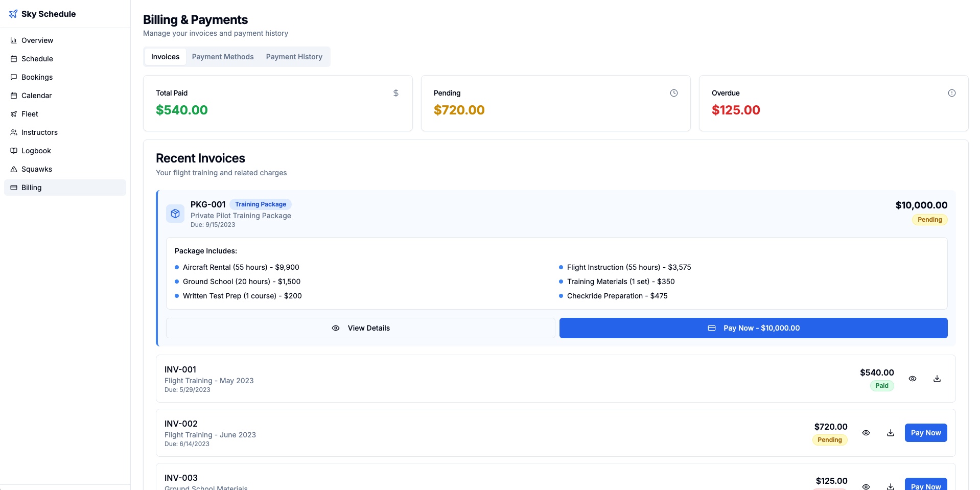The image size is (980, 490).
Task: Click the Total Paid dollar icon
Action: 395,93
